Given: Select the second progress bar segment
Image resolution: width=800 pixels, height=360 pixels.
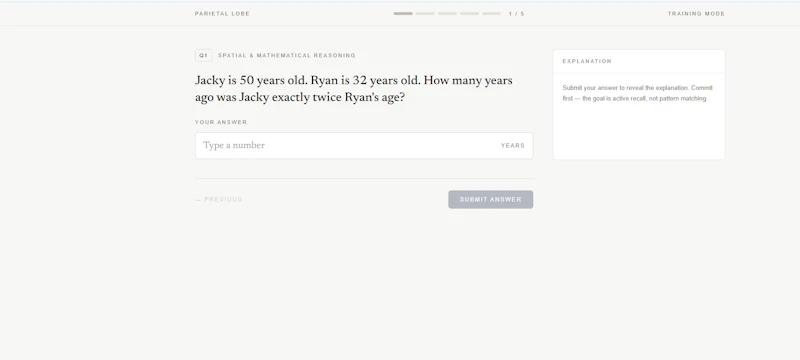Looking at the screenshot, I should click(x=425, y=14).
